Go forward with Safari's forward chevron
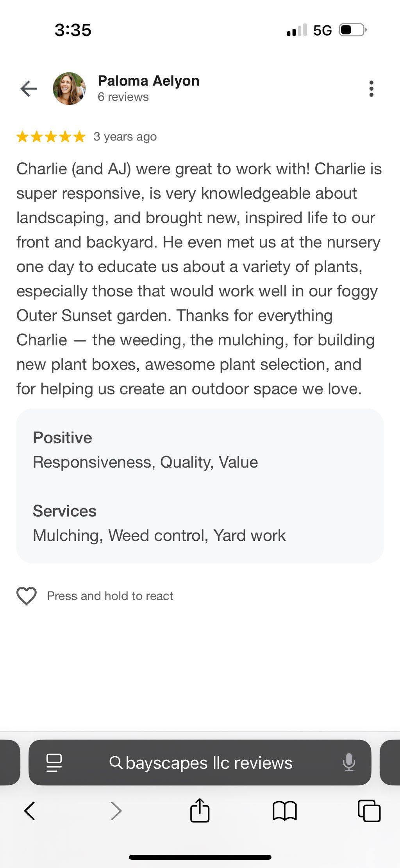 tap(116, 811)
